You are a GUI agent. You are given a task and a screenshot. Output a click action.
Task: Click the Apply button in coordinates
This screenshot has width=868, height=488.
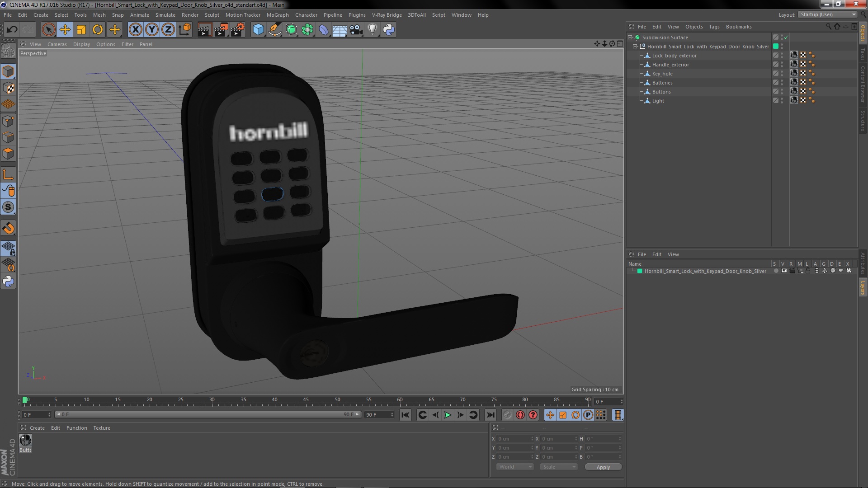coord(603,467)
